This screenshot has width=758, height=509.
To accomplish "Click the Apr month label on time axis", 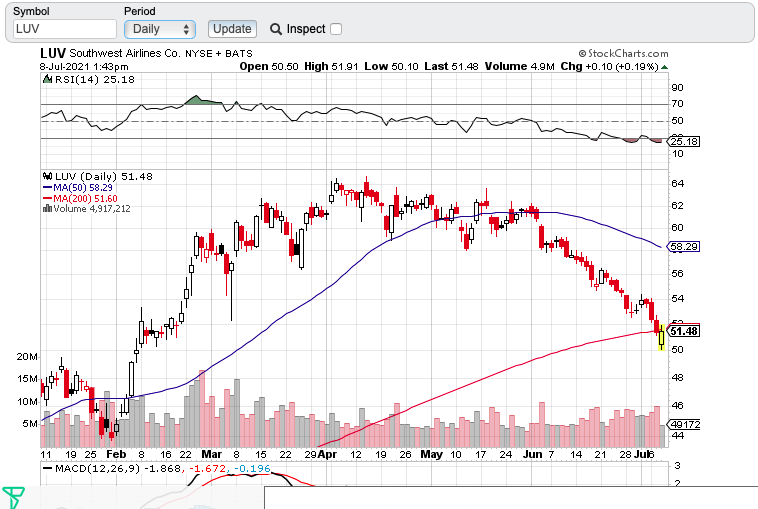I will [x=325, y=454].
